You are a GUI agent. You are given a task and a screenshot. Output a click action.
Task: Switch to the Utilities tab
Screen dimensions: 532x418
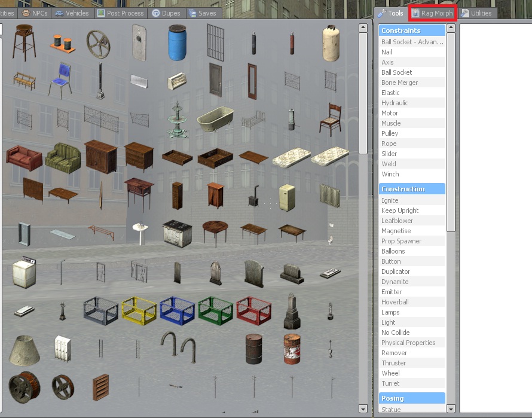click(x=477, y=13)
